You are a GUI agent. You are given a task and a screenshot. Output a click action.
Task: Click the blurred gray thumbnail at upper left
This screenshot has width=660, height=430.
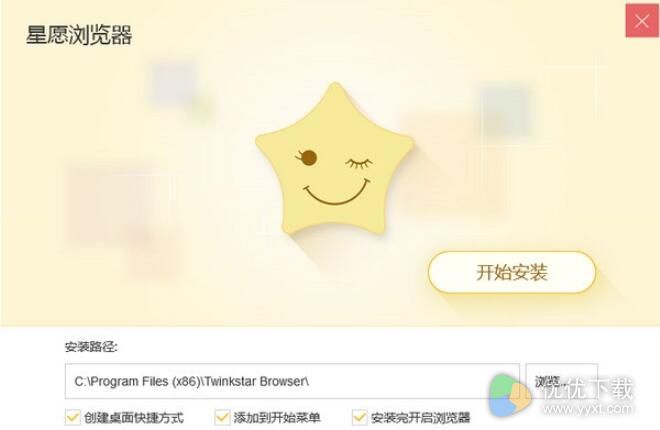175,83
